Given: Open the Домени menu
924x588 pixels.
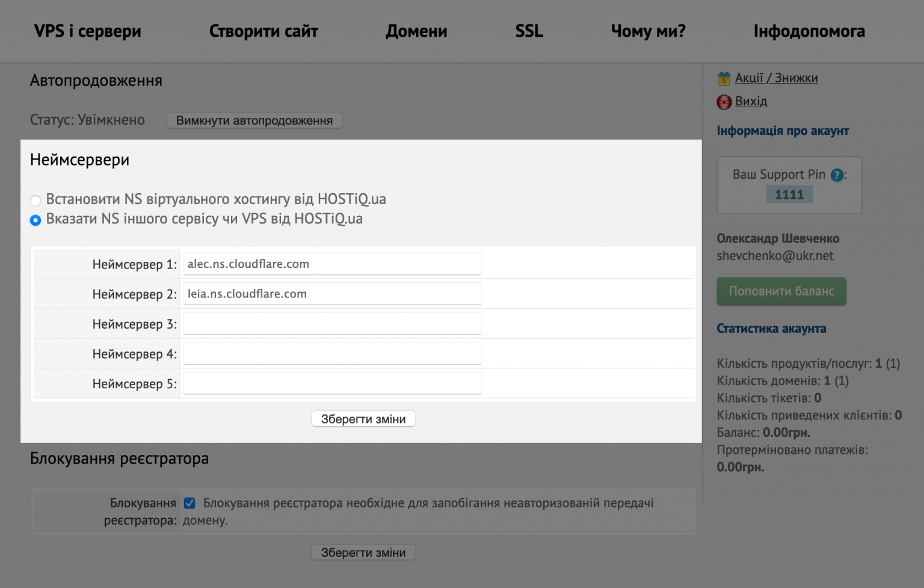Looking at the screenshot, I should click(416, 31).
